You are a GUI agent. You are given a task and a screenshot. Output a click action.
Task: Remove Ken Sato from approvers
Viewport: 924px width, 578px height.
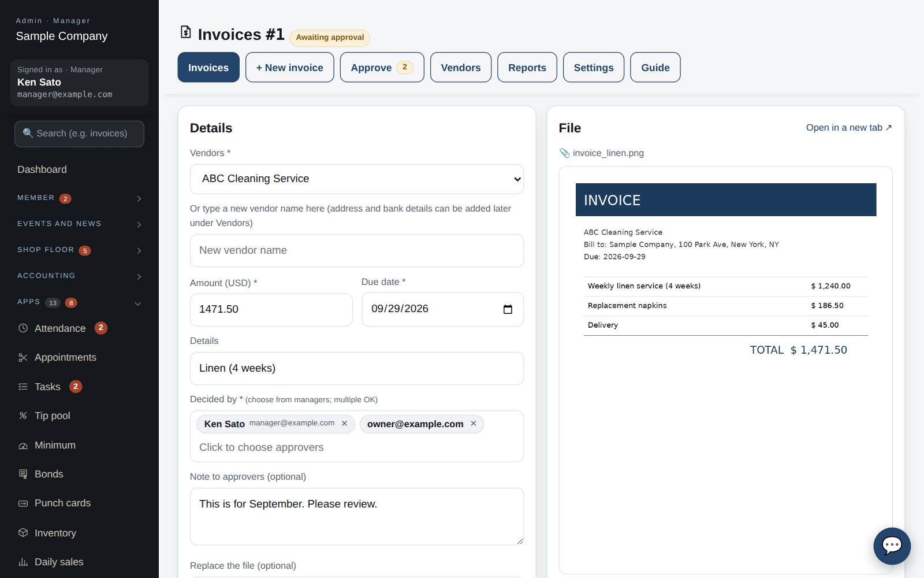pyautogui.click(x=344, y=424)
